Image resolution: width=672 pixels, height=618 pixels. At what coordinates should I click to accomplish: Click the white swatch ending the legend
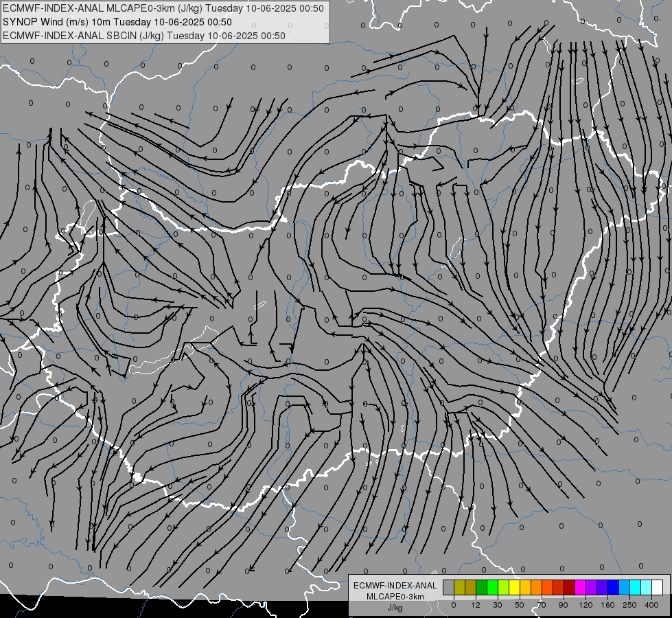click(x=658, y=588)
